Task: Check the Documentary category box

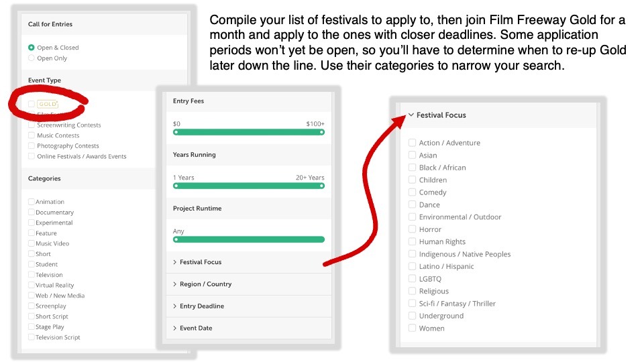Action: 32,212
